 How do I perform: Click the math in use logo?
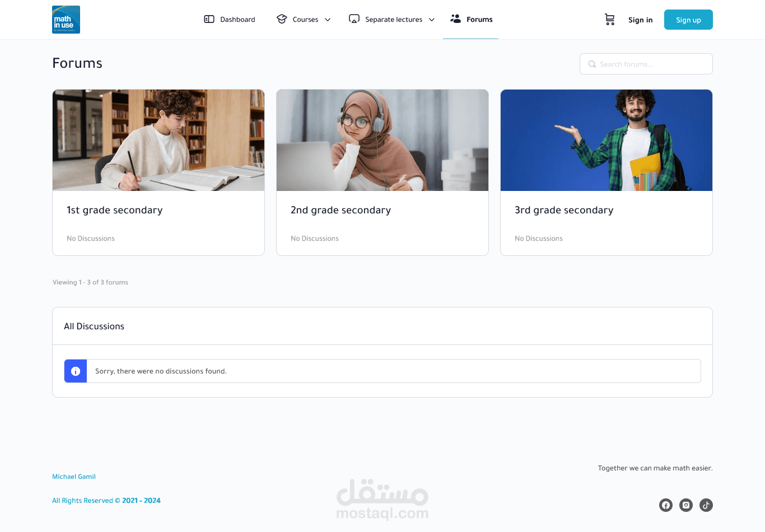(66, 20)
